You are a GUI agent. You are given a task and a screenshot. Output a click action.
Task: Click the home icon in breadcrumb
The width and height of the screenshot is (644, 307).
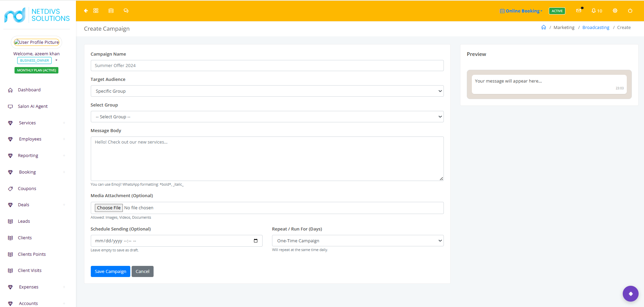pos(543,27)
